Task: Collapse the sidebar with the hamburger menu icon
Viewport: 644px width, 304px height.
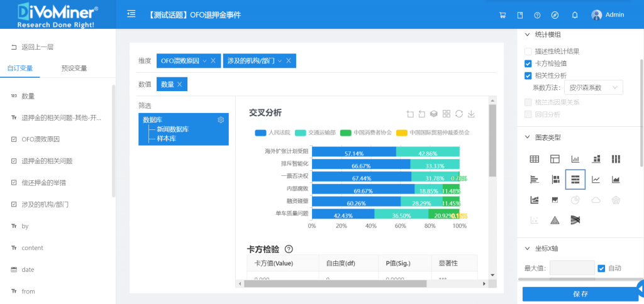Action: coord(131,14)
